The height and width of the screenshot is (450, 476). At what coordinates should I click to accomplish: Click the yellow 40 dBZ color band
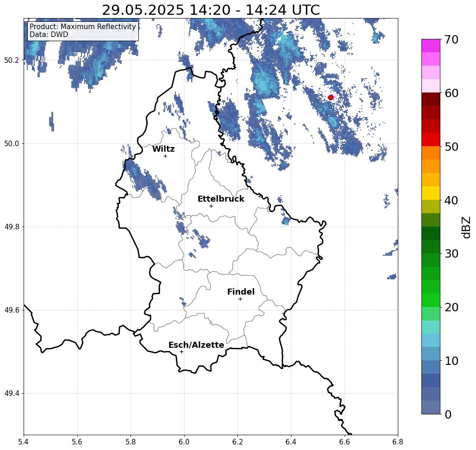(431, 193)
